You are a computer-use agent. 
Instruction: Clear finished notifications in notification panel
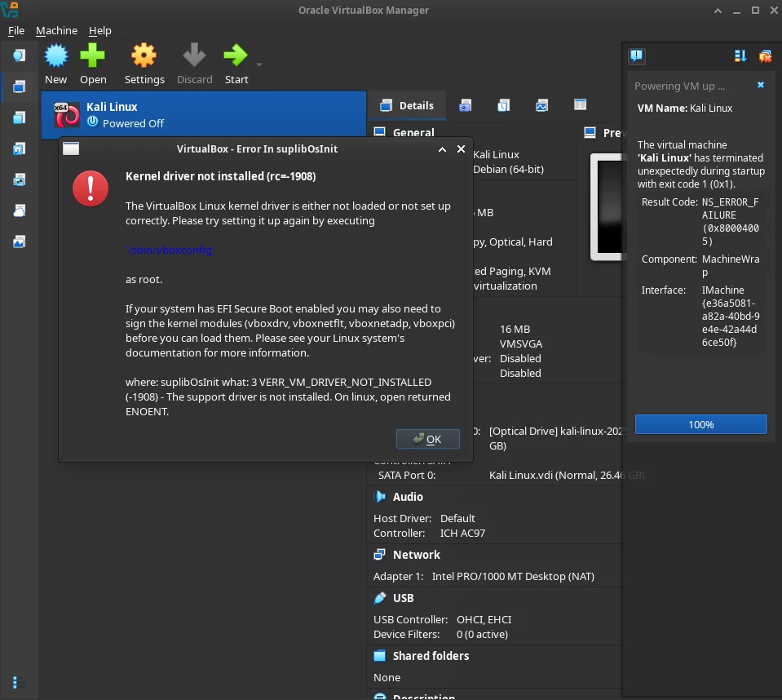coord(765,56)
